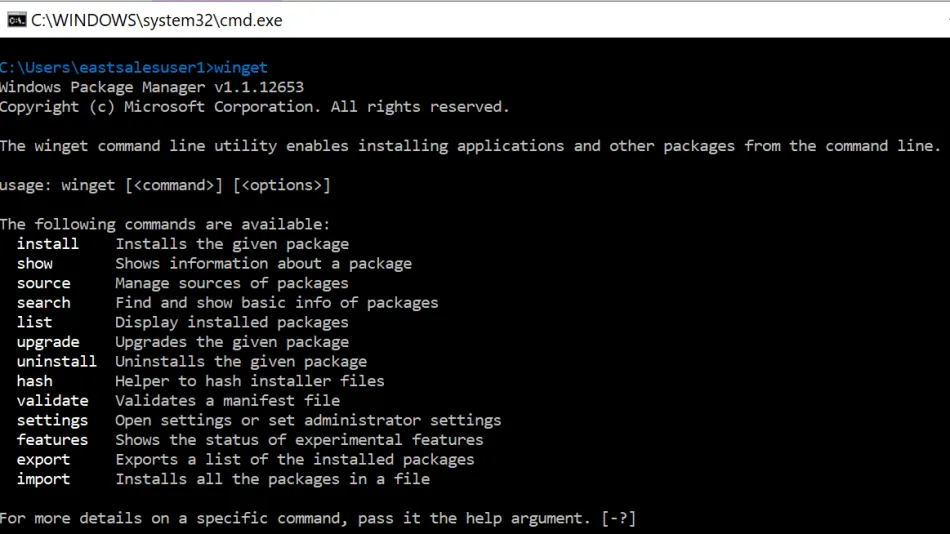Click the Windows Package Manager version line
This screenshot has width=950, height=534.
coord(151,87)
